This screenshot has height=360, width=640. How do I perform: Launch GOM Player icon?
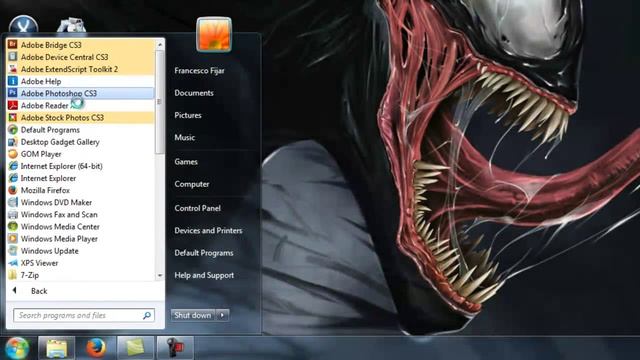coord(13,154)
